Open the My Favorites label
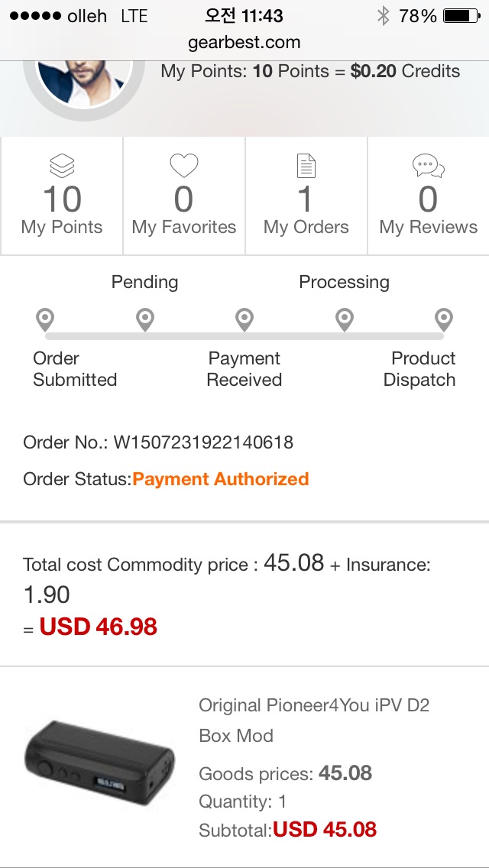Image resolution: width=489 pixels, height=868 pixels. (x=184, y=227)
